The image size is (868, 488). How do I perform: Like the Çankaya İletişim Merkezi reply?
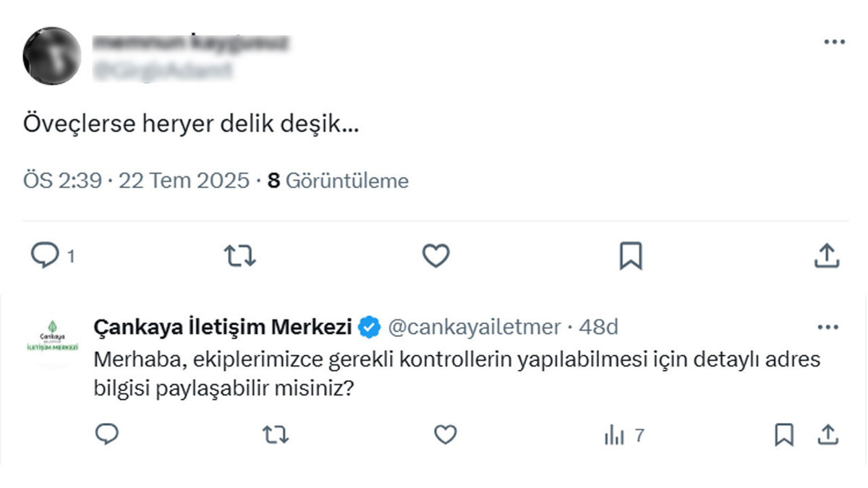tap(445, 435)
